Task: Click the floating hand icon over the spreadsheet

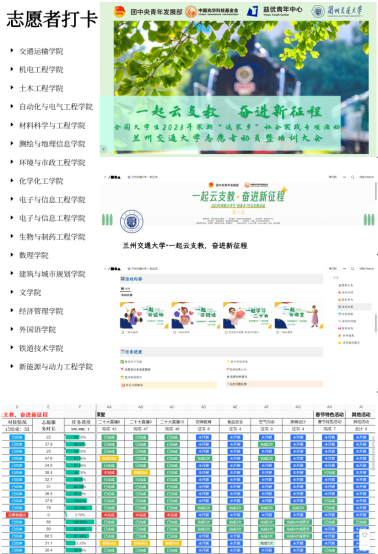Action: coord(365,535)
